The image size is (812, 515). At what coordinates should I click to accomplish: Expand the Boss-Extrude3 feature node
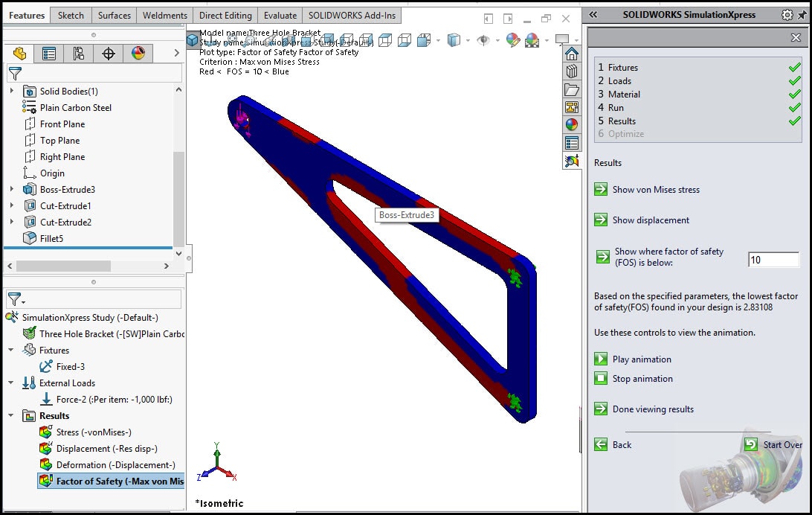[12, 189]
